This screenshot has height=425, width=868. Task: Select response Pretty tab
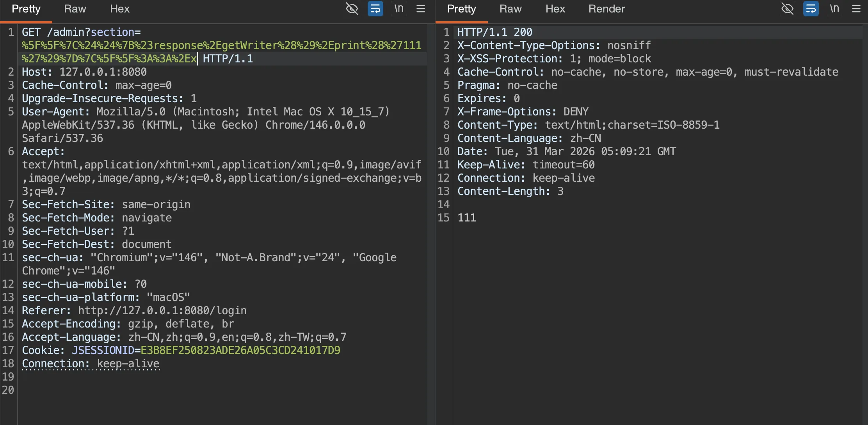point(461,9)
